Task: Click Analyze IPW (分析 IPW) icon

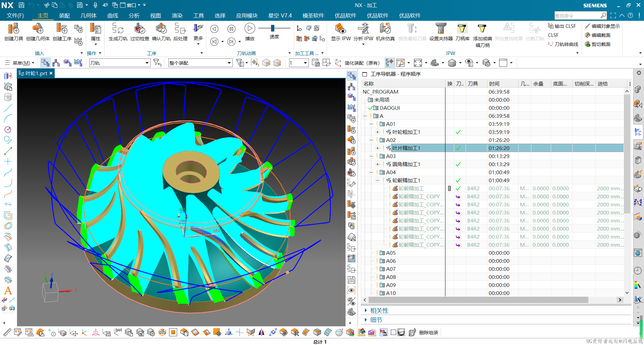Action: [x=363, y=32]
